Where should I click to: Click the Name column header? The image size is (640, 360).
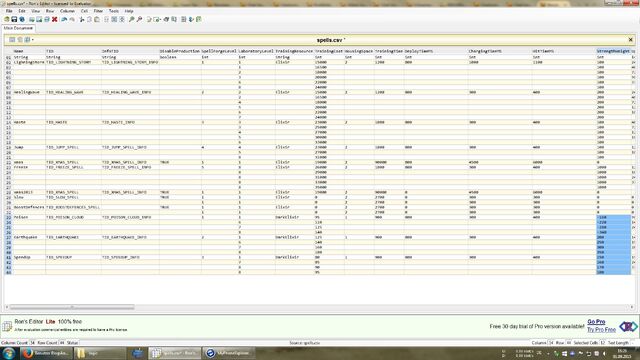29,51
